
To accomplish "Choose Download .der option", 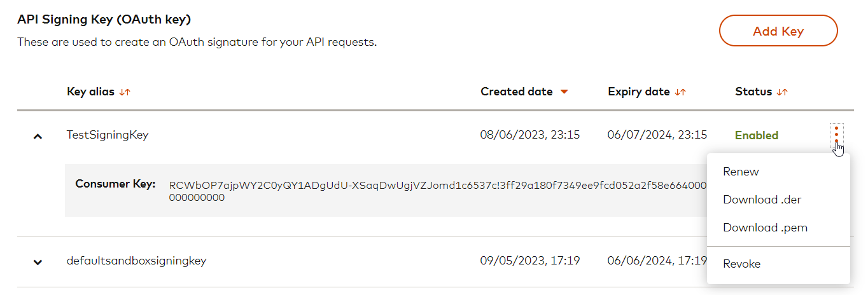I will pyautogui.click(x=762, y=200).
